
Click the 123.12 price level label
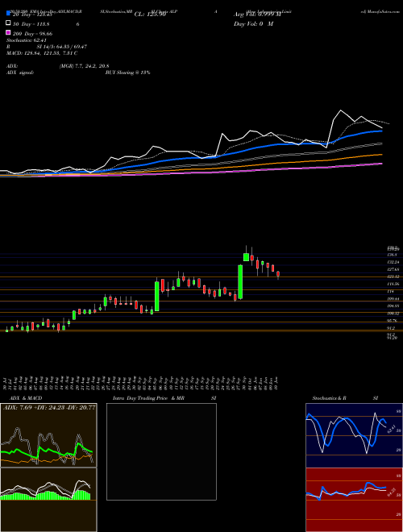coord(393,276)
